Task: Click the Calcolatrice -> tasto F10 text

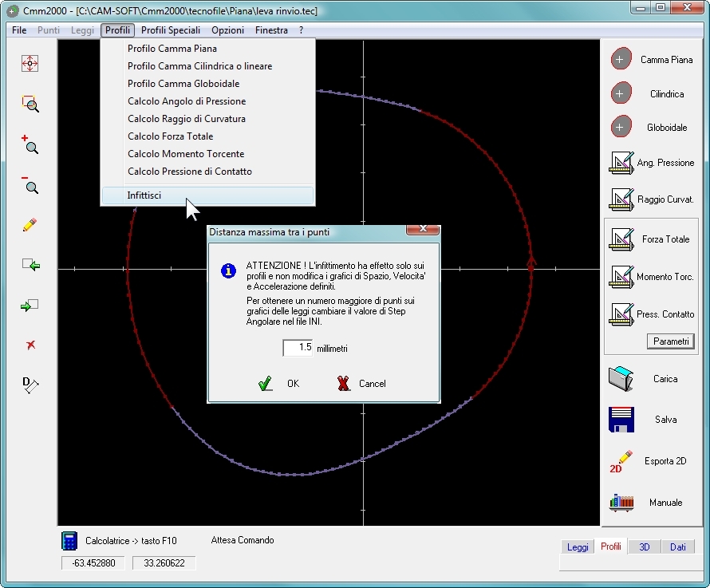Action: click(131, 541)
